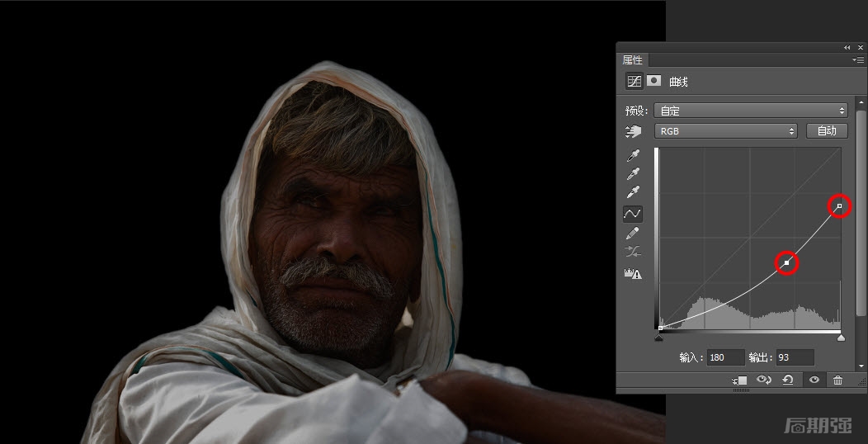Select the edit-points curve tool
This screenshot has height=444, width=868.
pyautogui.click(x=633, y=213)
